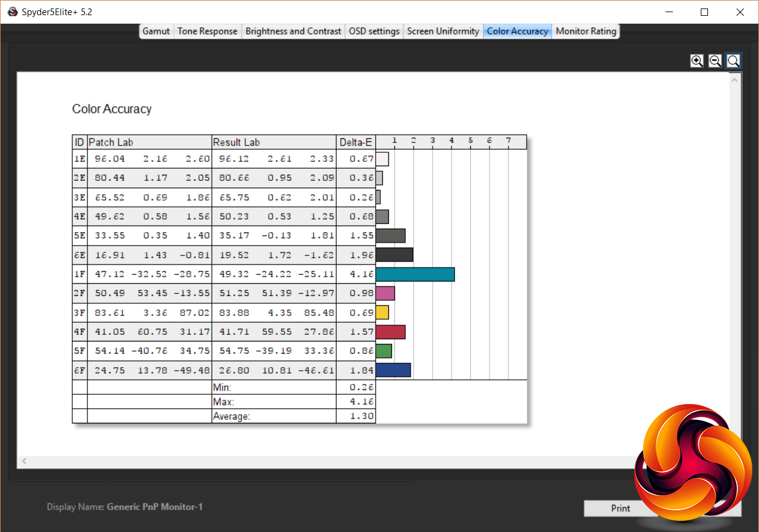Open the Tone Response tab

[x=207, y=31]
